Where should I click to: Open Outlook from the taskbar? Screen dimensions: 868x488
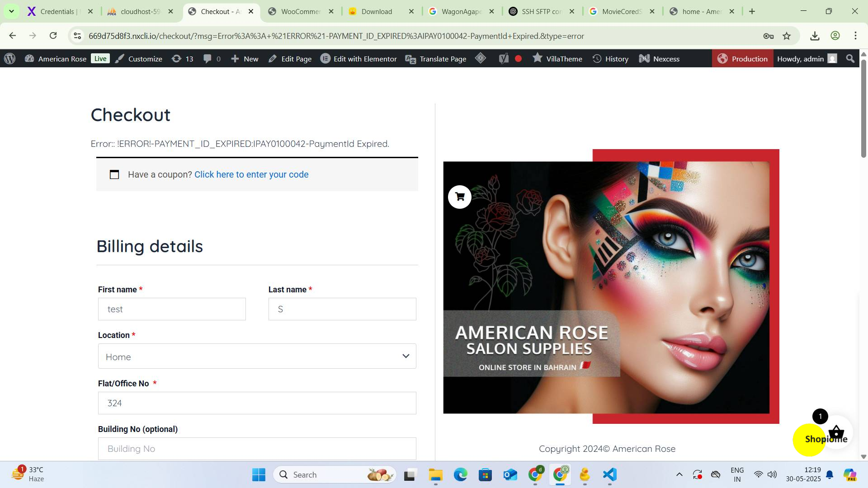pos(510,475)
